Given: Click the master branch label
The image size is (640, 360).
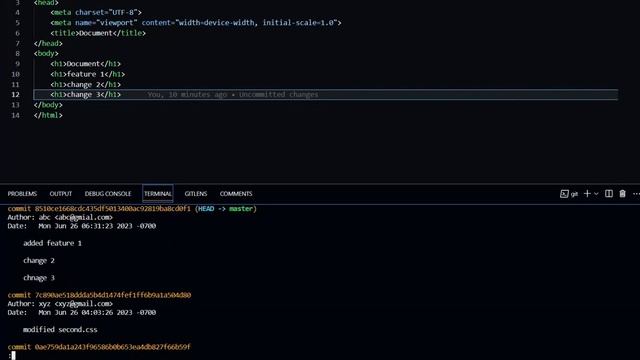Looking at the screenshot, I should (x=240, y=209).
